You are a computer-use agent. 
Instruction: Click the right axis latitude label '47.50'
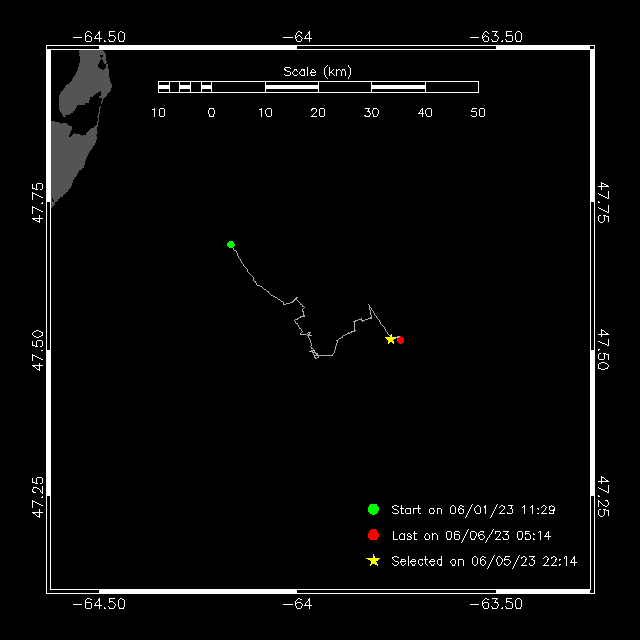click(x=603, y=350)
